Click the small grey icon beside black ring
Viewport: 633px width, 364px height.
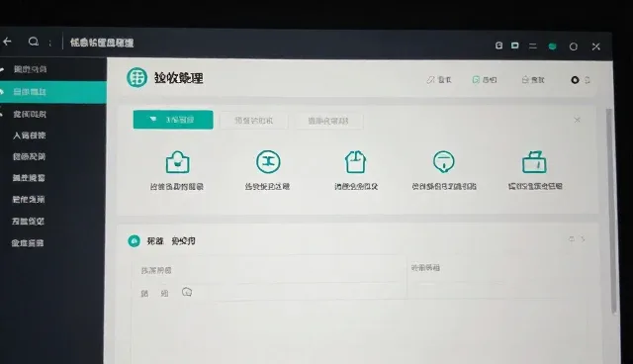[x=588, y=80]
